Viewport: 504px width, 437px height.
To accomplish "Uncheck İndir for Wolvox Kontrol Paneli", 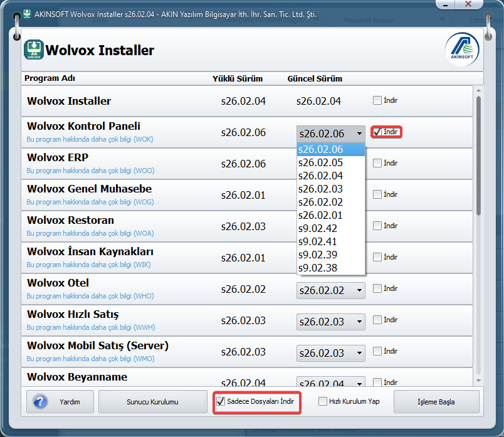I will pyautogui.click(x=377, y=132).
